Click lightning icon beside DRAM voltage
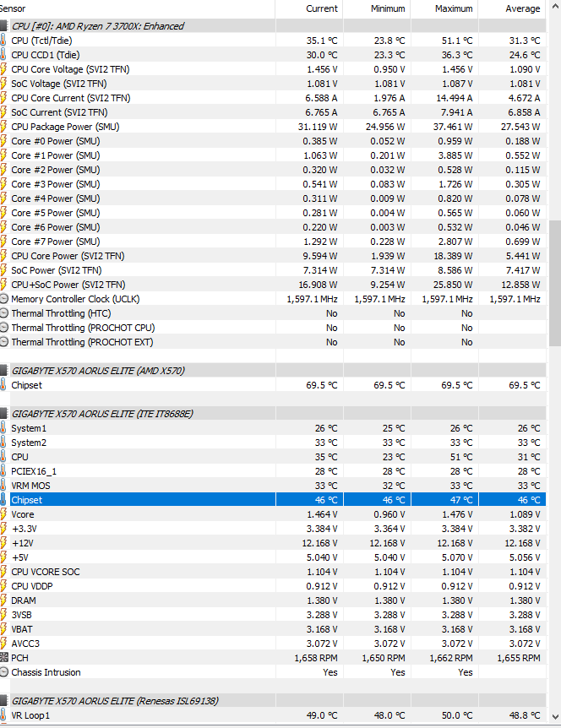Viewport: 561px width, 728px height. (3, 600)
